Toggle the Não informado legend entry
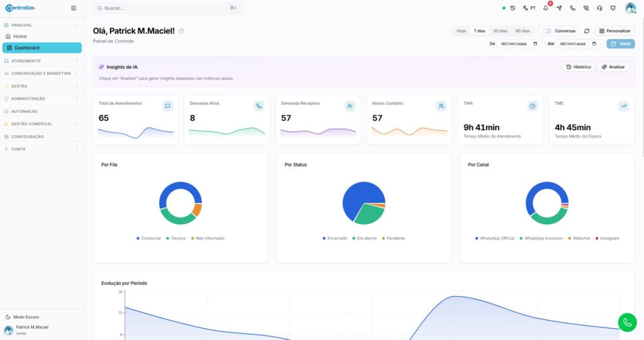Image resolution: width=644 pixels, height=340 pixels. tap(208, 238)
